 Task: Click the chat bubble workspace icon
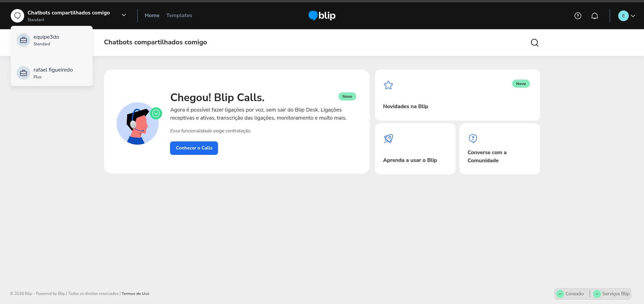point(17,15)
